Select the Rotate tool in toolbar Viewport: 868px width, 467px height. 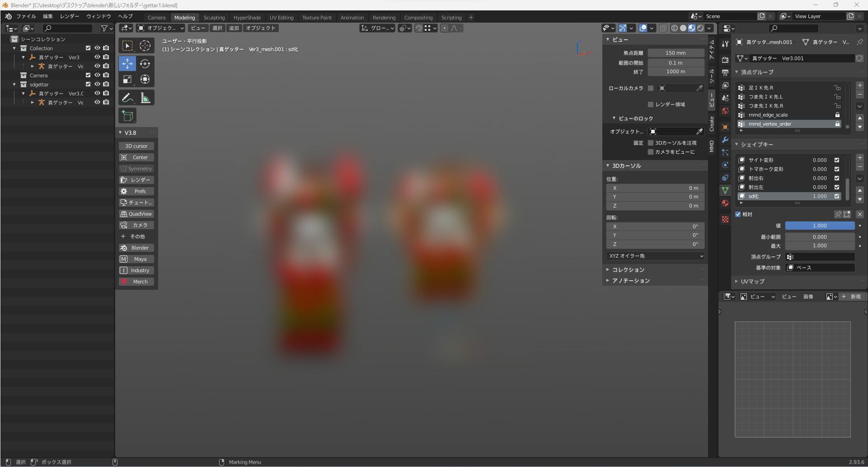coord(145,64)
